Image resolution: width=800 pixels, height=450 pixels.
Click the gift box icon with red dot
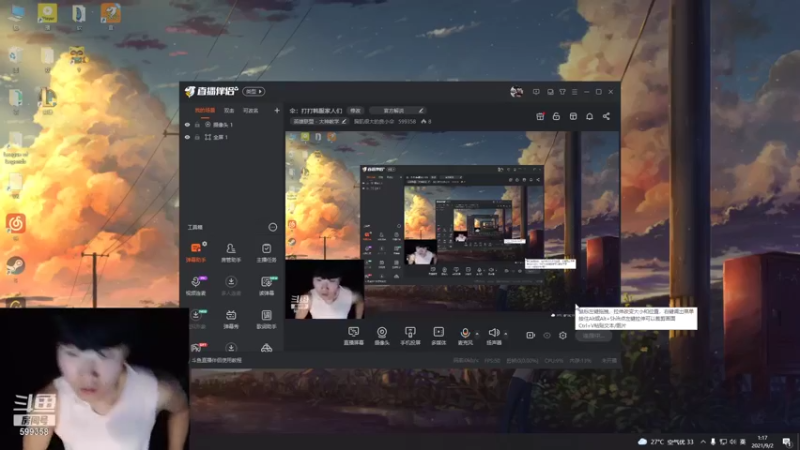click(540, 116)
